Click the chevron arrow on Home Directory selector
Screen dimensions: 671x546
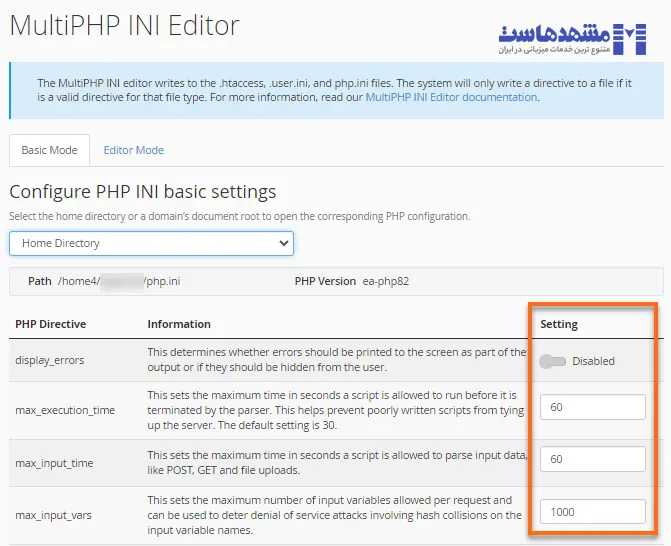pos(283,243)
